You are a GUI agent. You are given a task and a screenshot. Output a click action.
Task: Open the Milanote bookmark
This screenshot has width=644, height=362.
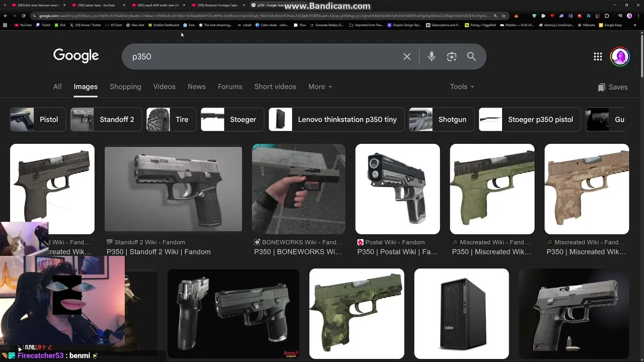click(586, 25)
